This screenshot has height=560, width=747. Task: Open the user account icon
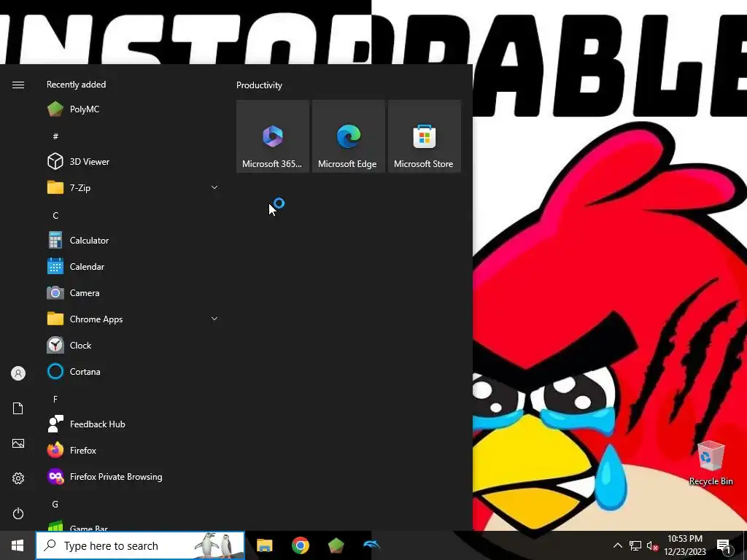pos(18,373)
